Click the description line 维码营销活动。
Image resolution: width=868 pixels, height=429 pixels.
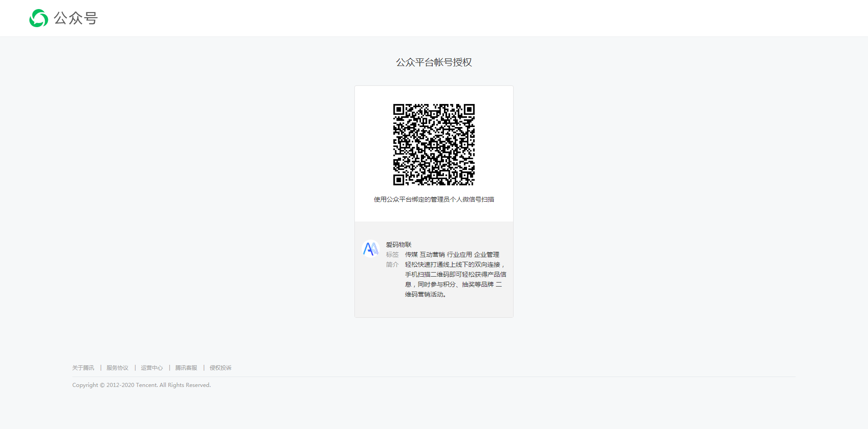[426, 294]
